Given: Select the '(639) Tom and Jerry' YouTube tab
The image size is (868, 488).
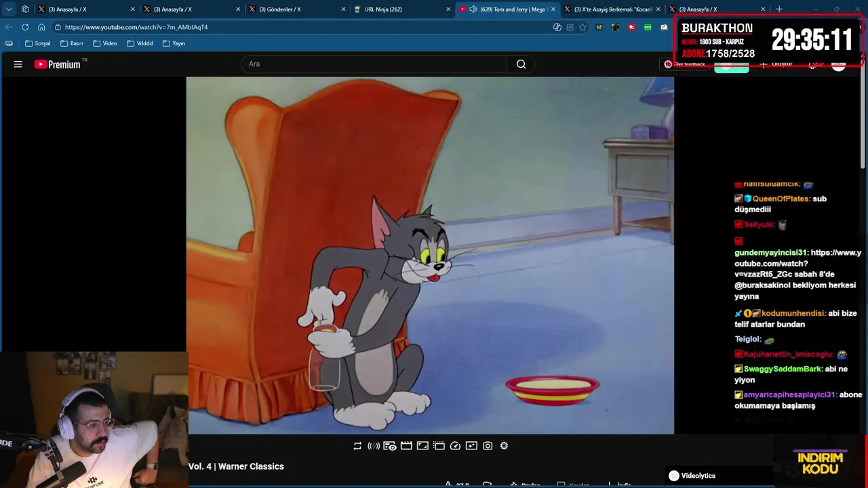Looking at the screenshot, I should pyautogui.click(x=507, y=9).
